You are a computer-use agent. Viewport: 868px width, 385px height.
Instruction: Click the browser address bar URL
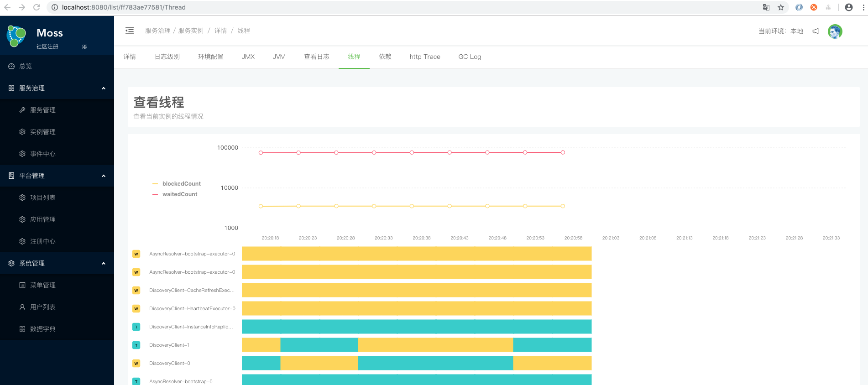(x=124, y=7)
